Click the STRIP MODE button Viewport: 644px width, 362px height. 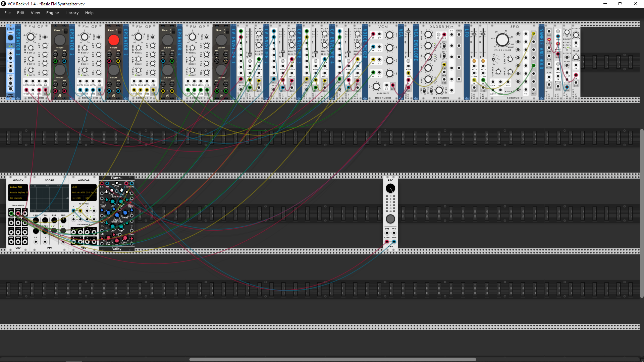coord(10,38)
